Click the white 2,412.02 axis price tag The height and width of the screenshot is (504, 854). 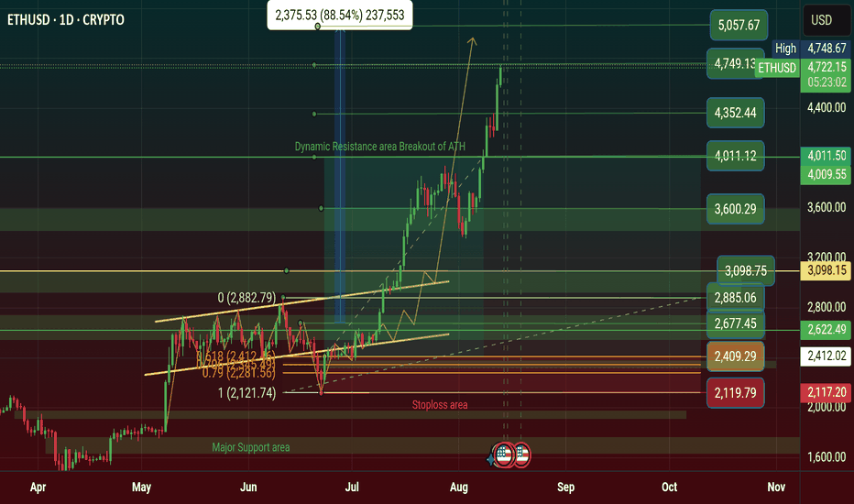826,356
